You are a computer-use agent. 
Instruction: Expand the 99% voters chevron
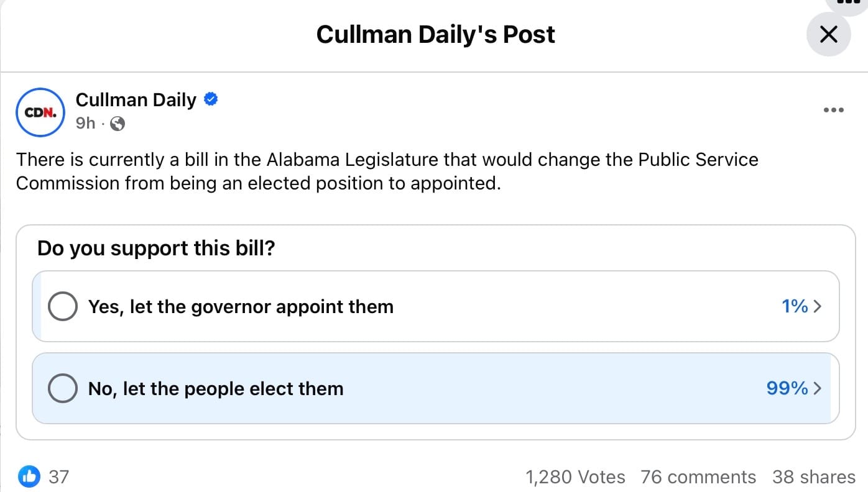coord(818,388)
